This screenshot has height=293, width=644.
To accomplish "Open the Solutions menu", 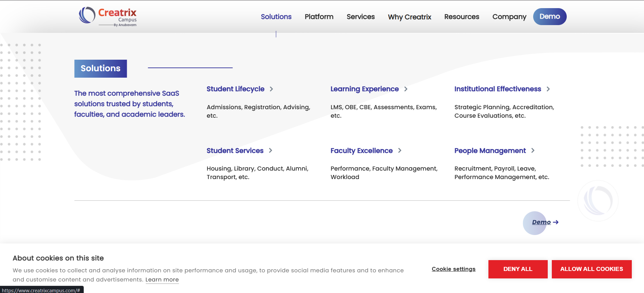I will (x=276, y=17).
